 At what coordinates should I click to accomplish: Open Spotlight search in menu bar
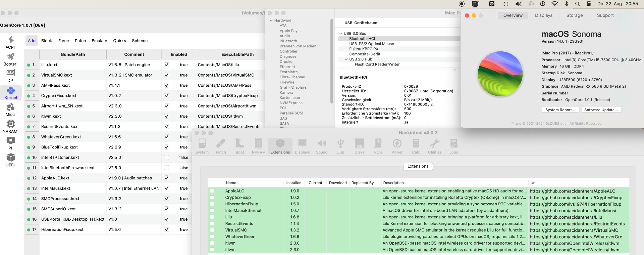577,4
